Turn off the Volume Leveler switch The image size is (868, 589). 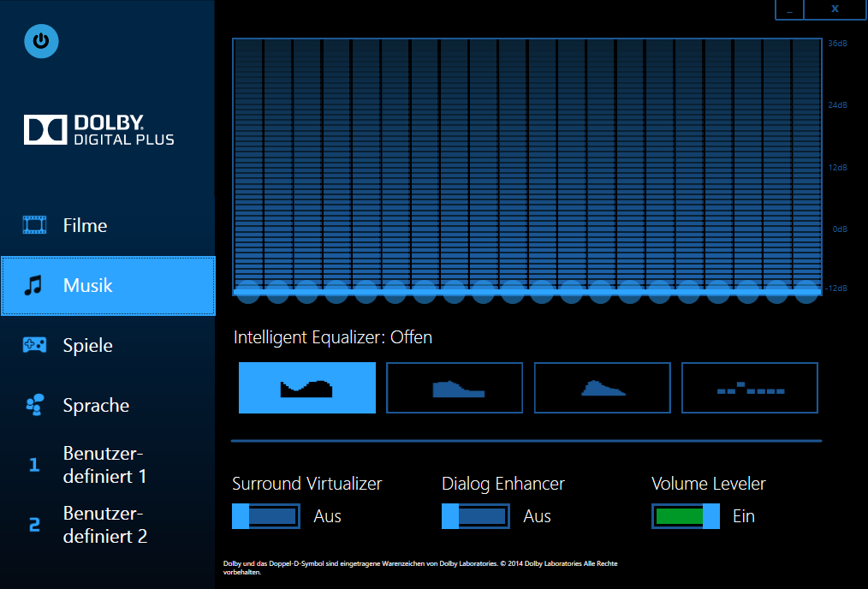pyautogui.click(x=686, y=516)
